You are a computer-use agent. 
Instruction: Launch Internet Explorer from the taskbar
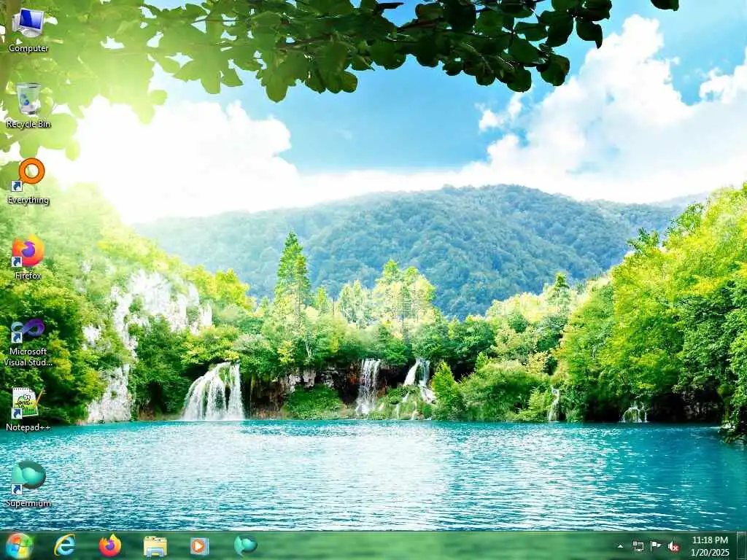coord(64,545)
